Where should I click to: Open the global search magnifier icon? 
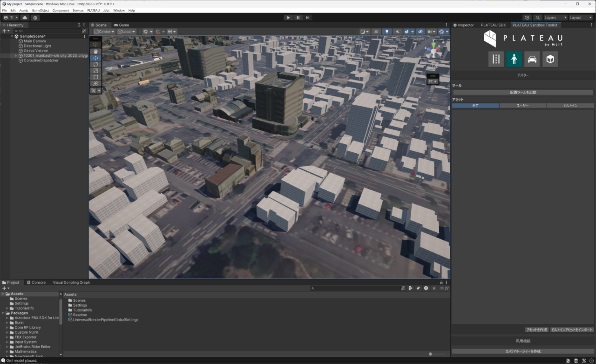(538, 18)
